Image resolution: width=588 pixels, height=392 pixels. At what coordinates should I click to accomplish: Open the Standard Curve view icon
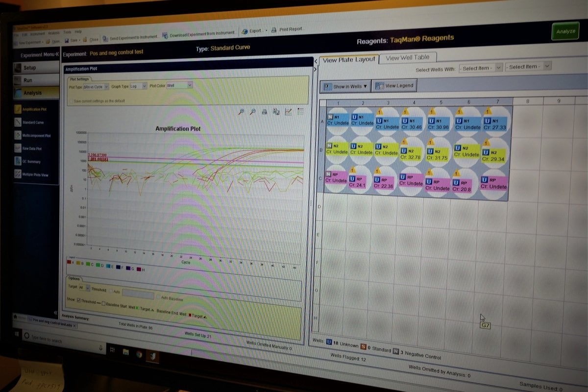[18, 122]
